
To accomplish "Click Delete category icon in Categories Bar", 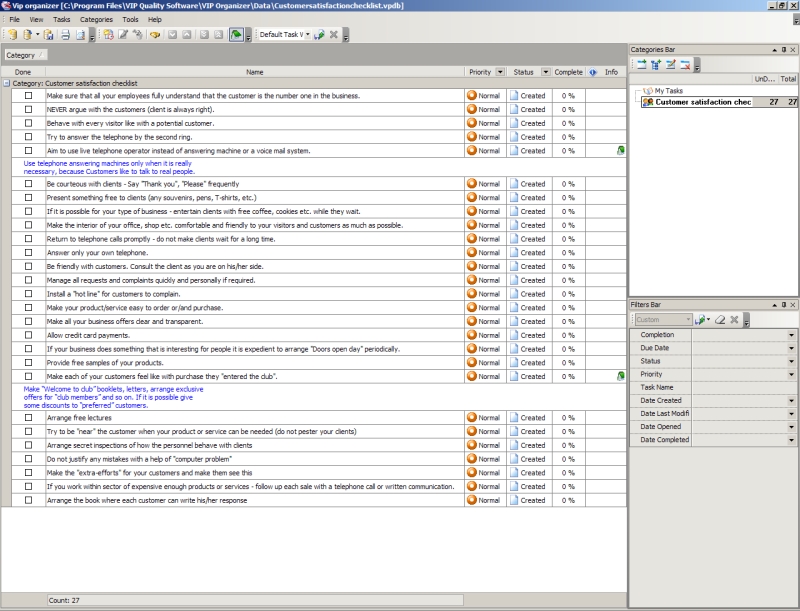I will [x=685, y=64].
